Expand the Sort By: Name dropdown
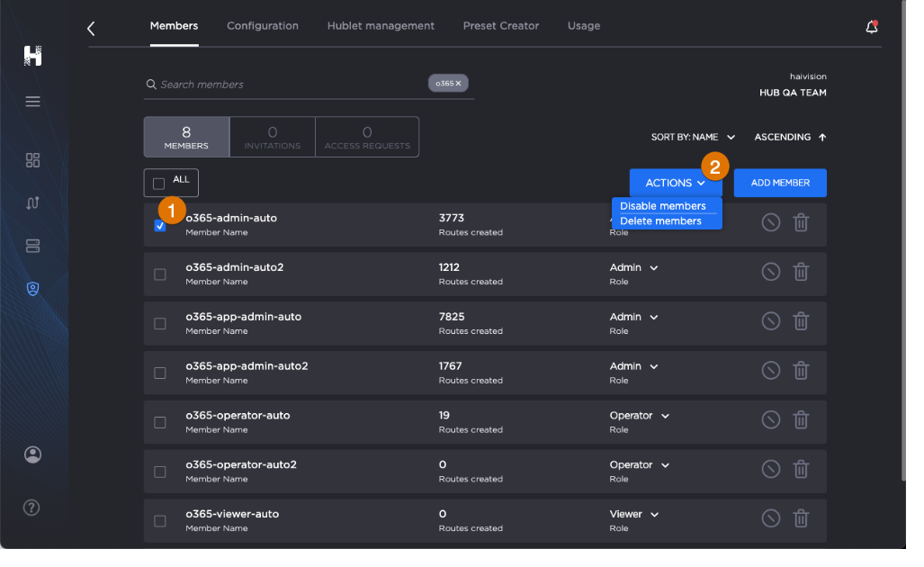Screen dimensions: 924x567 (x=693, y=138)
